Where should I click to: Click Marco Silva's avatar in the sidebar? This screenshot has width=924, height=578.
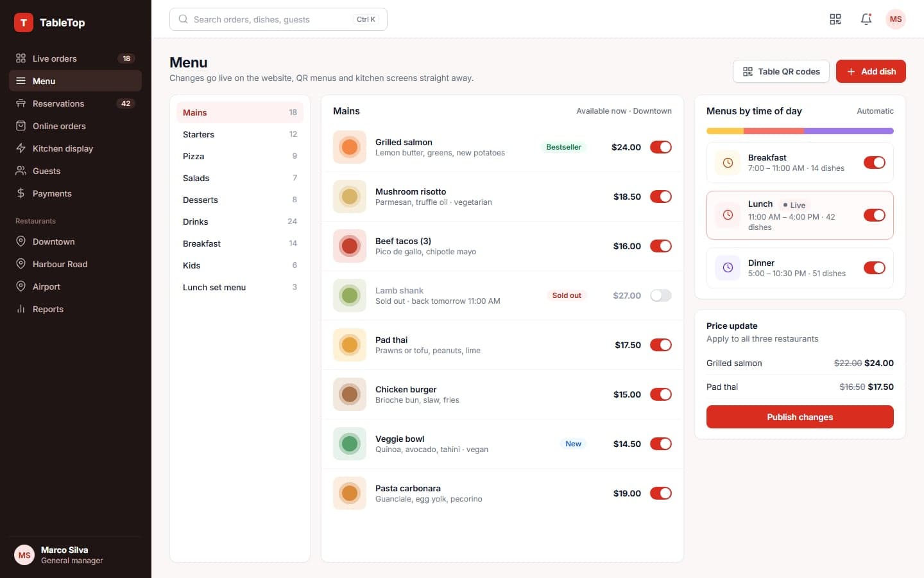coord(24,555)
